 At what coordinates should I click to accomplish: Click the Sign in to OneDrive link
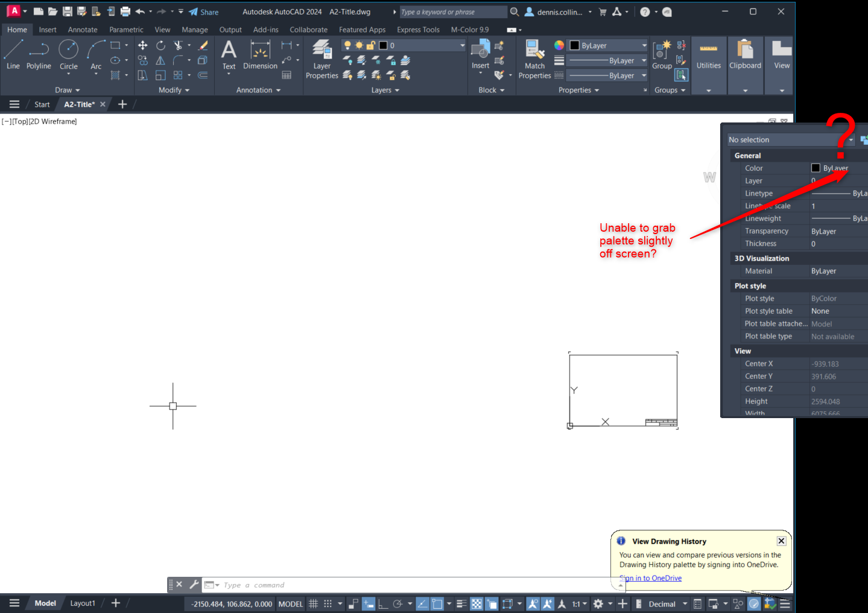[x=650, y=577]
